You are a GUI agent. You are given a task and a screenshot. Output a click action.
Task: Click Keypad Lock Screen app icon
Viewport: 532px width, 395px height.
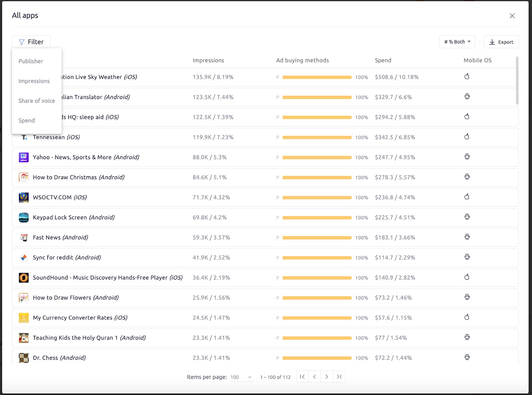24,217
